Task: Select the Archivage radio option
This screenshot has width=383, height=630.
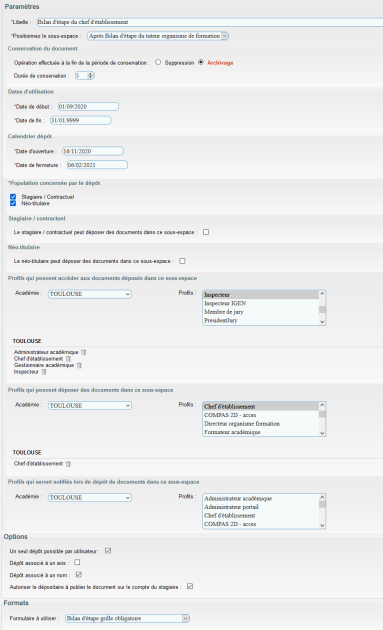Action: click(201, 62)
